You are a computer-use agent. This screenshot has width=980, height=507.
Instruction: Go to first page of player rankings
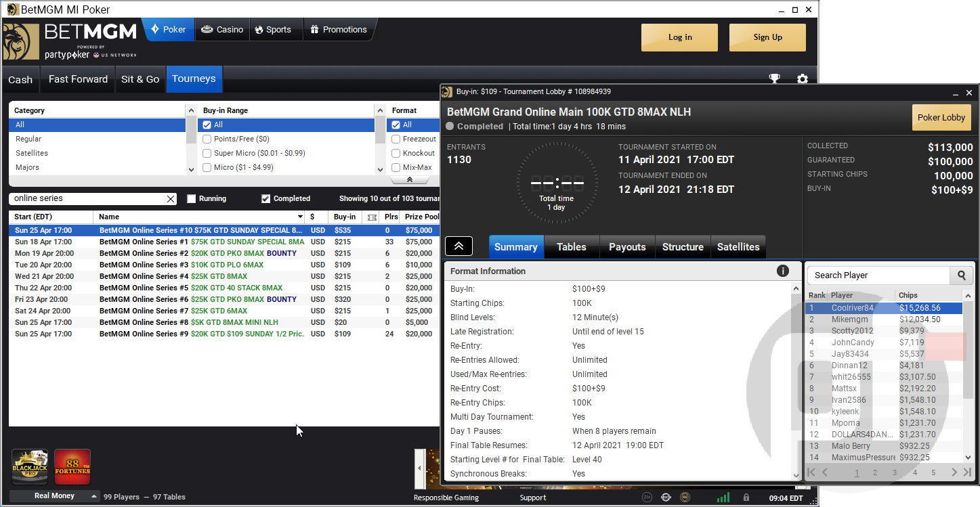(811, 472)
